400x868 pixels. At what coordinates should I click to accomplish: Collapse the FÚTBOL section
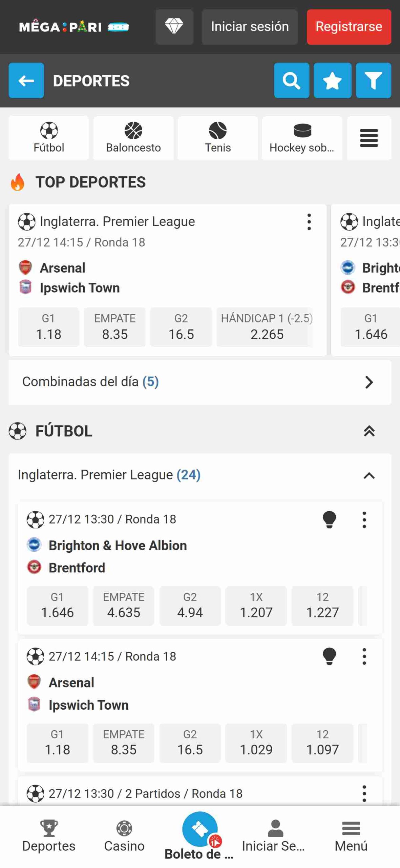click(x=369, y=431)
